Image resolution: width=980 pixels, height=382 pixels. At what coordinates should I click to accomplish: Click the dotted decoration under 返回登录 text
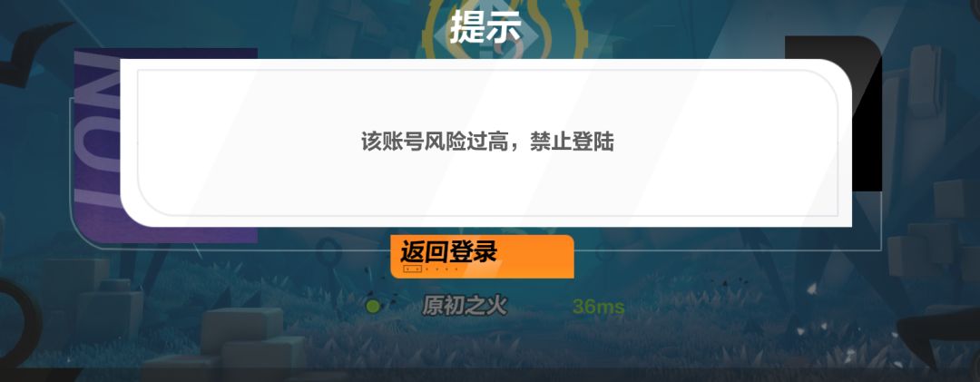(x=443, y=269)
